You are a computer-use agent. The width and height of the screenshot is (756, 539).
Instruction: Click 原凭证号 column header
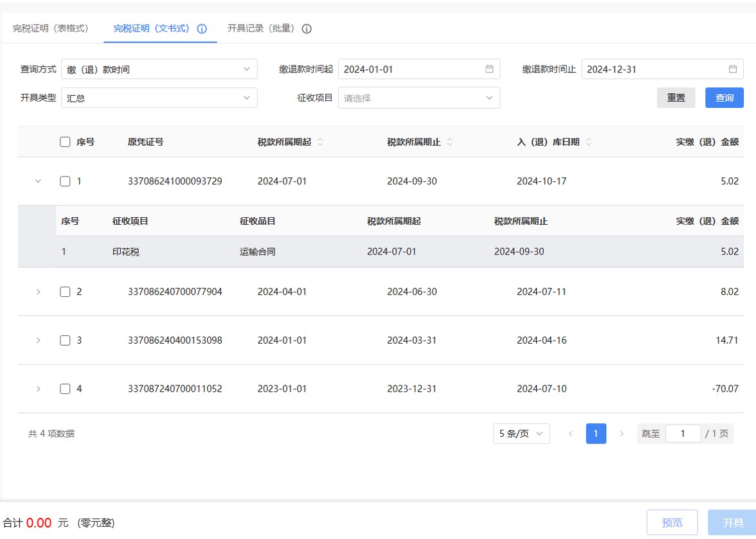pyautogui.click(x=145, y=141)
